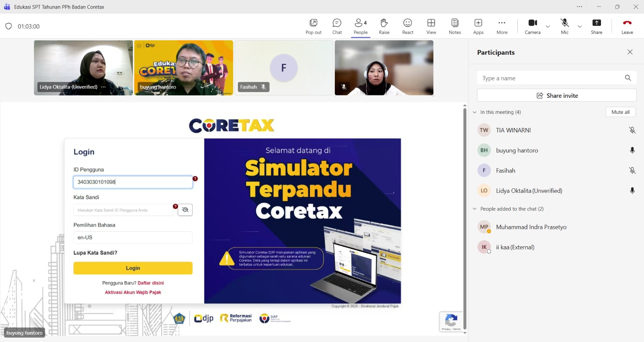644x342 pixels.
Task: Open the Chat panel
Action: pos(337,26)
